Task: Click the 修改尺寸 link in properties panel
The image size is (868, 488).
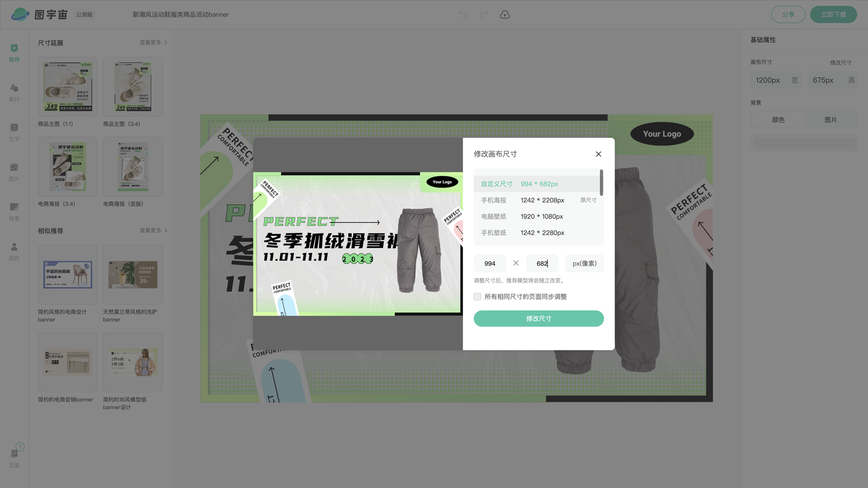Action: click(840, 62)
